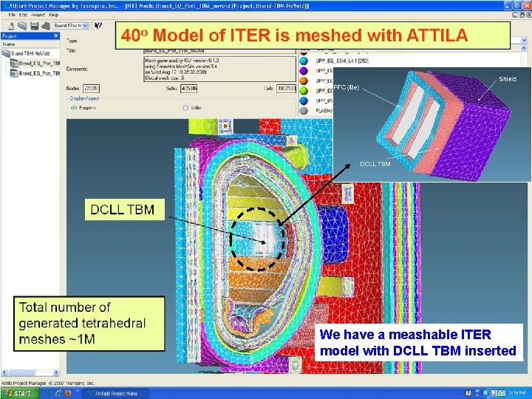
Task: Click the system clock in the tray
Action: pyautogui.click(x=517, y=393)
